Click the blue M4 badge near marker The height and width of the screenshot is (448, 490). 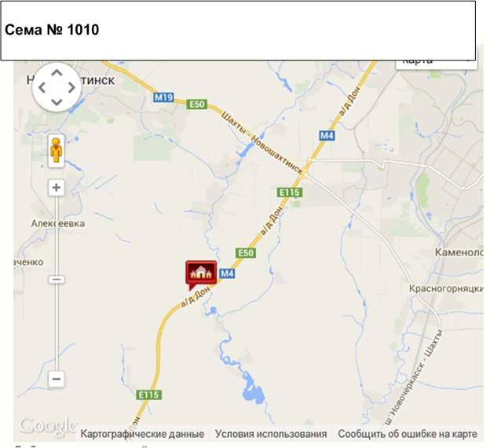pyautogui.click(x=227, y=274)
